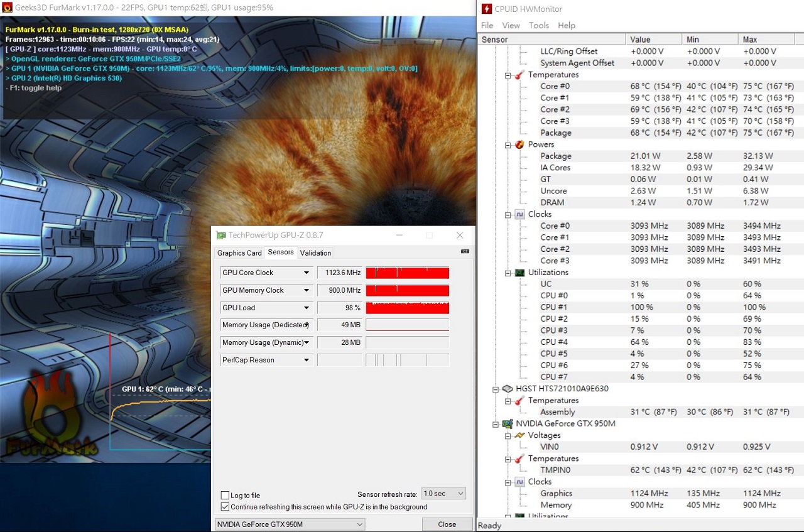Click the Ready text in HWMonitor status bar
The width and height of the screenshot is (804, 532).
(489, 526)
